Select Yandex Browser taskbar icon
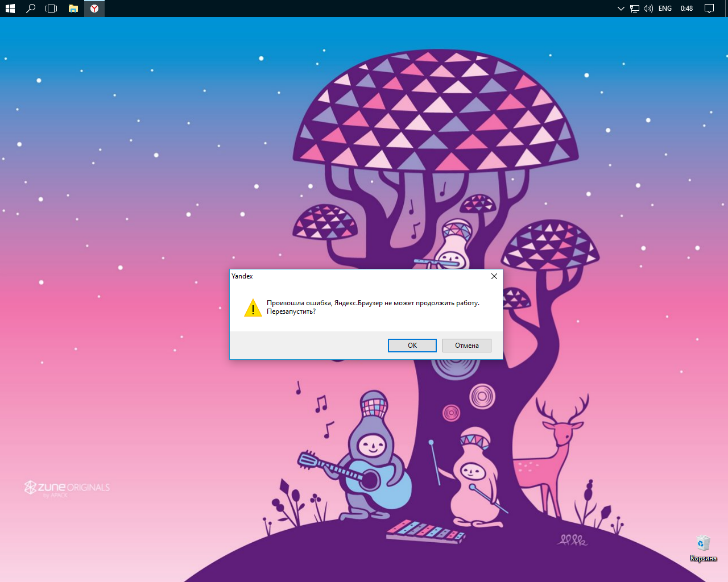This screenshot has width=728, height=582. pos(94,9)
